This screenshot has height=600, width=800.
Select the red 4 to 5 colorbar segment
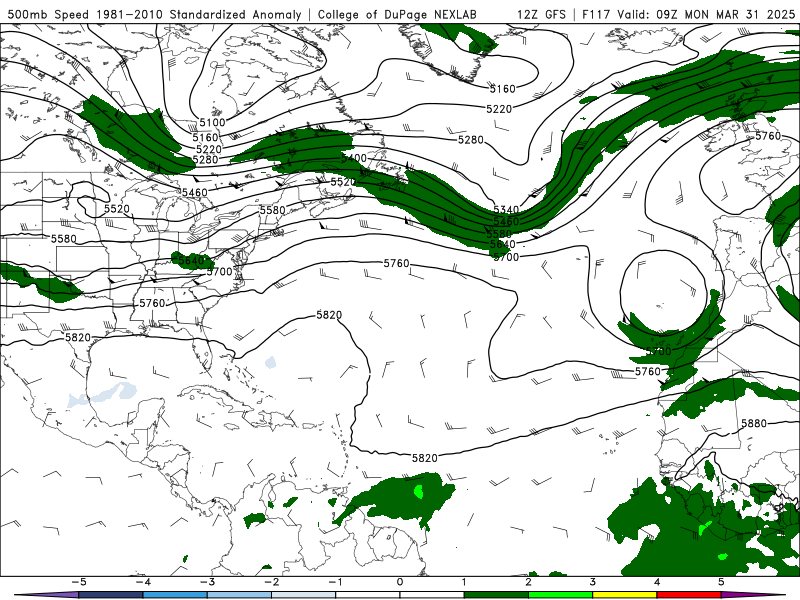coord(689,595)
